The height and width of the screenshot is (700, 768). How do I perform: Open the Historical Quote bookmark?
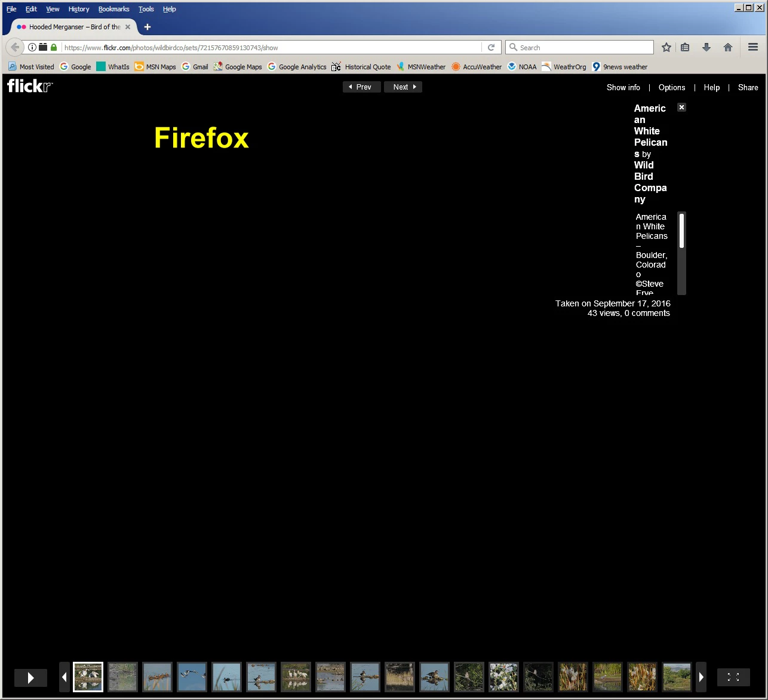(361, 67)
